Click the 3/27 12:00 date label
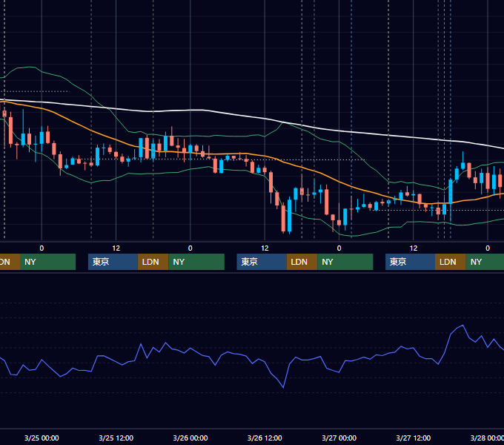 [x=413, y=438]
